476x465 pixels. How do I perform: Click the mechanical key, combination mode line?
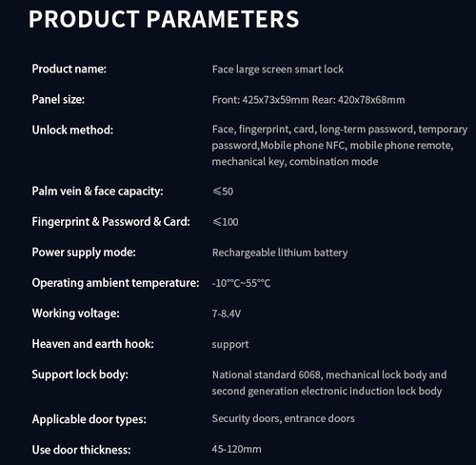point(295,162)
